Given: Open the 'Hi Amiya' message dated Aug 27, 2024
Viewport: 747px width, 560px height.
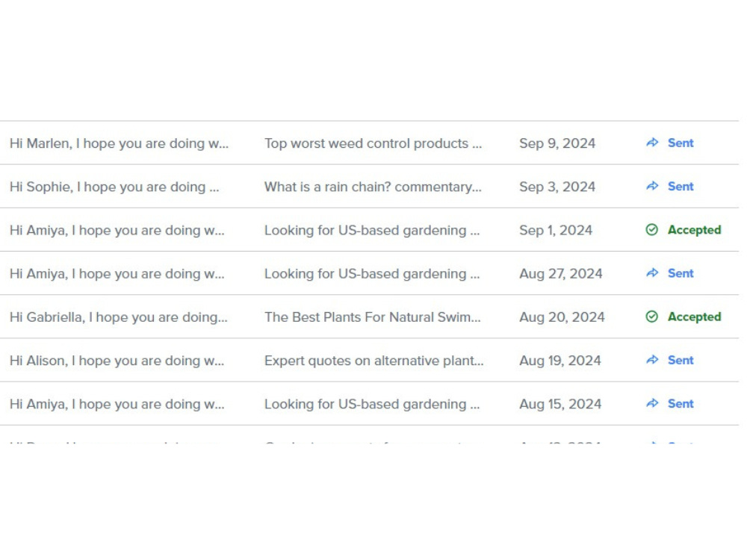Looking at the screenshot, I should (x=117, y=274).
